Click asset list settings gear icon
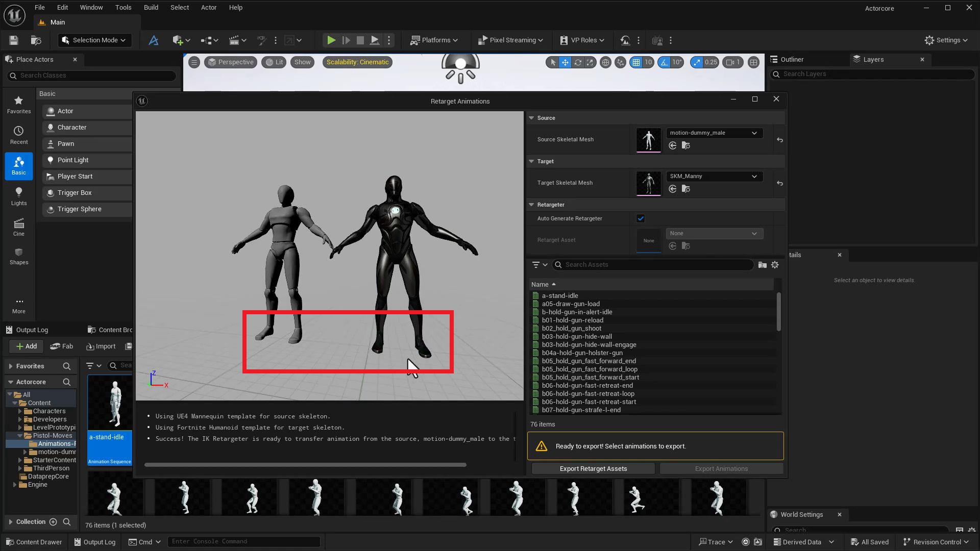This screenshot has height=551, width=980. click(775, 265)
